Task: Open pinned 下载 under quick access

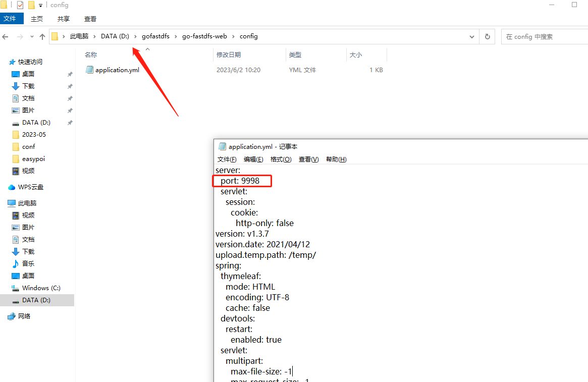Action: tap(28, 86)
